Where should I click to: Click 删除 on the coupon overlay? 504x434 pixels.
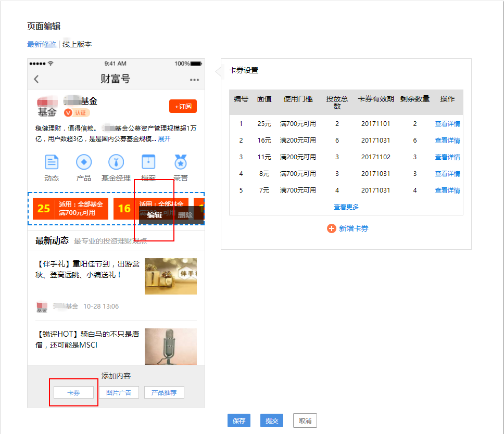(x=185, y=215)
